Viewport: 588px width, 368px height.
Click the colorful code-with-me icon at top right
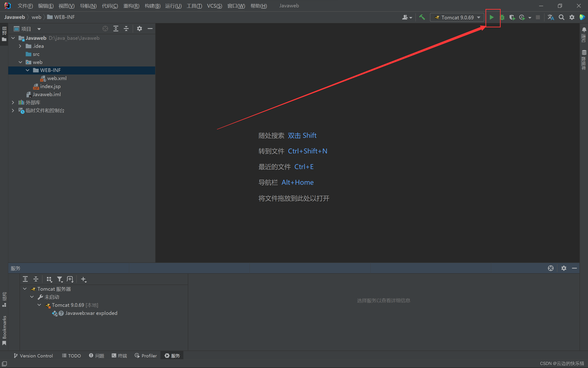click(582, 17)
